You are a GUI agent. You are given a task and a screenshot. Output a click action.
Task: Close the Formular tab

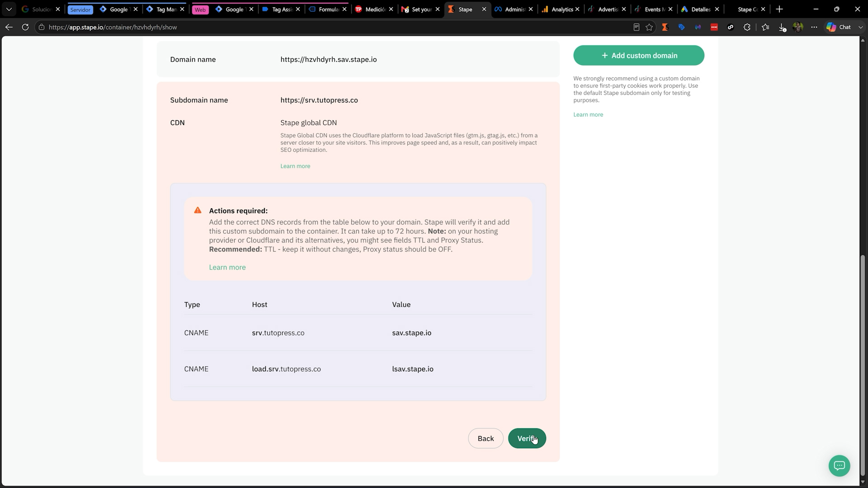tap(344, 9)
